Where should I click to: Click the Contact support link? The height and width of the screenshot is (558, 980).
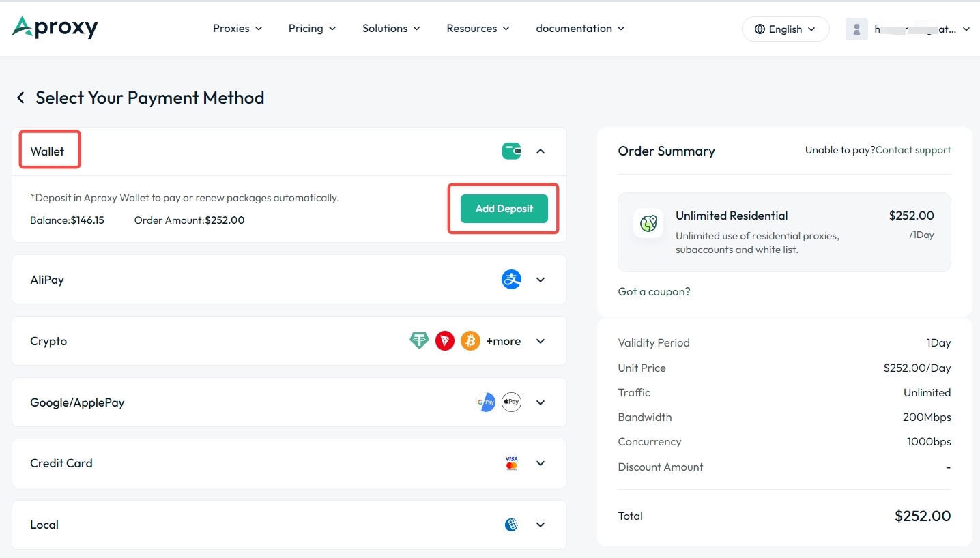point(913,150)
